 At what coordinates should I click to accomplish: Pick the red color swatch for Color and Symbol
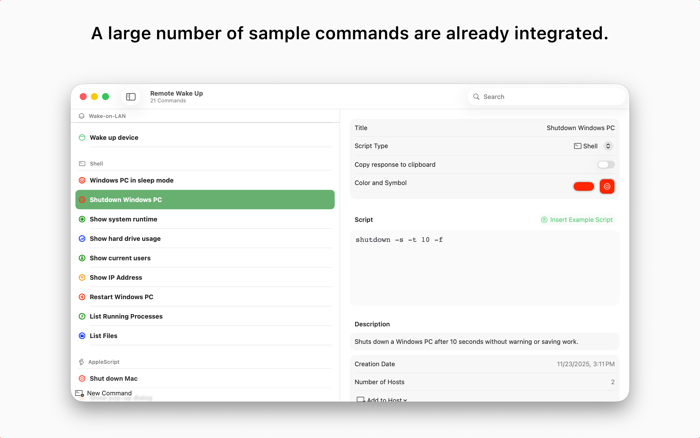[x=583, y=187]
